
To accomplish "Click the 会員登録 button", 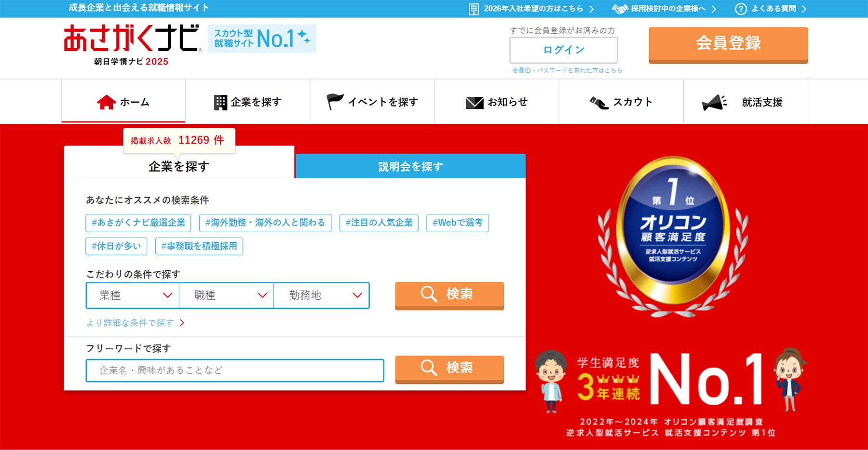I will [728, 45].
